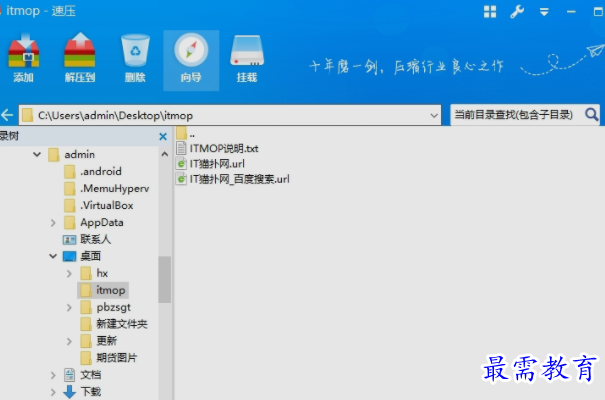Expand the 更新 folder node
Screen dimensions: 605x400
[x=69, y=341]
